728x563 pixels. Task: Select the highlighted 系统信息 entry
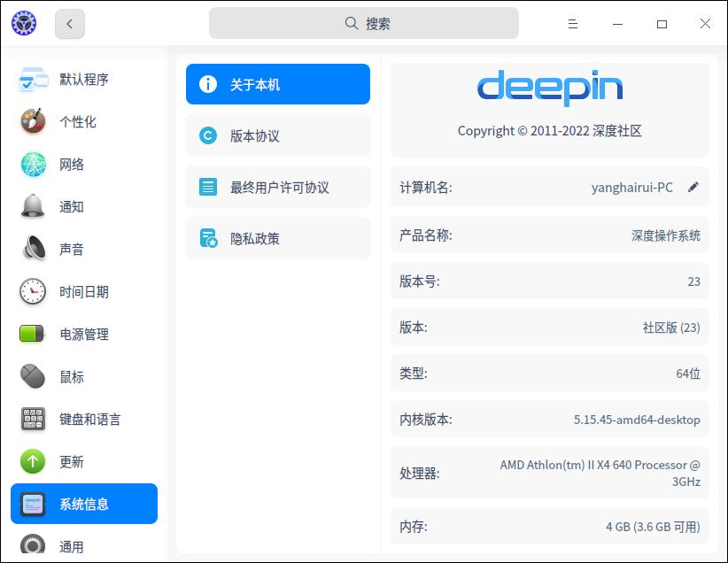(x=84, y=504)
